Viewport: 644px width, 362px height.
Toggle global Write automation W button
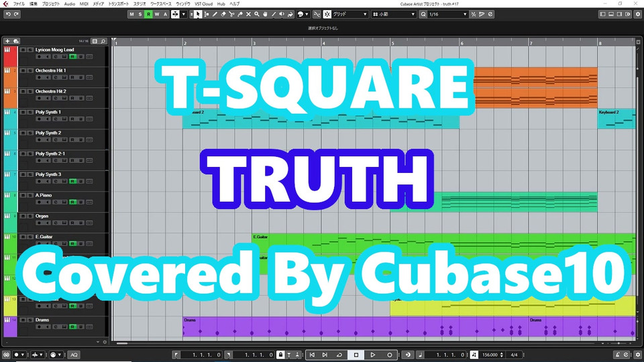[x=157, y=14]
